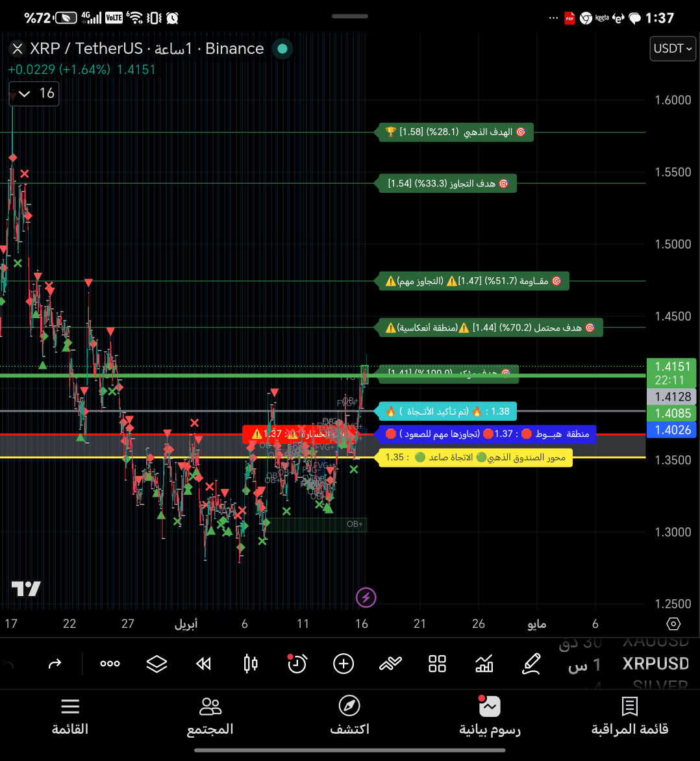
Task: Tap the April month label on time axis
Action: tap(186, 623)
